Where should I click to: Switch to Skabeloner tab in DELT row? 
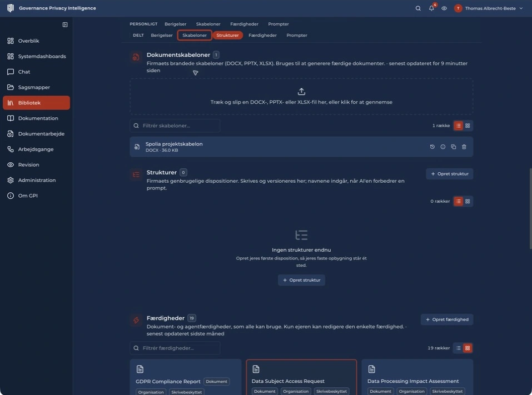tap(195, 35)
